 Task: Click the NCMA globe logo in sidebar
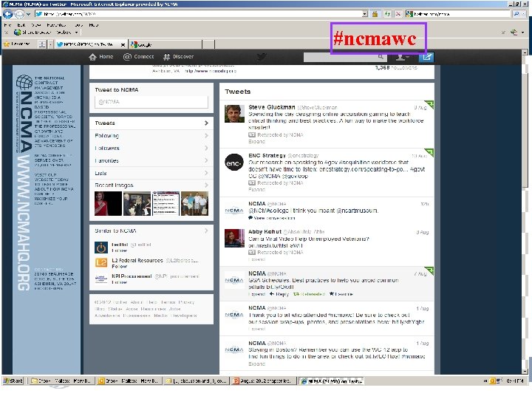[x=24, y=83]
